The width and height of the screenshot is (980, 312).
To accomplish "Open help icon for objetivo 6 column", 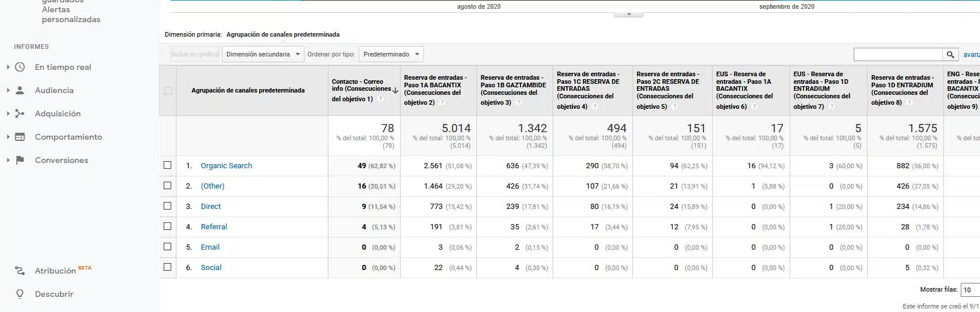I will [754, 107].
